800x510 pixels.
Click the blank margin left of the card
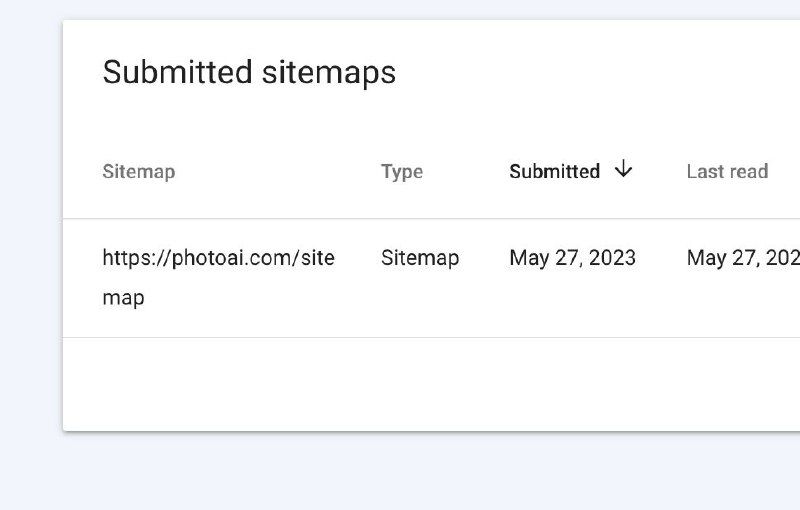click(30, 250)
